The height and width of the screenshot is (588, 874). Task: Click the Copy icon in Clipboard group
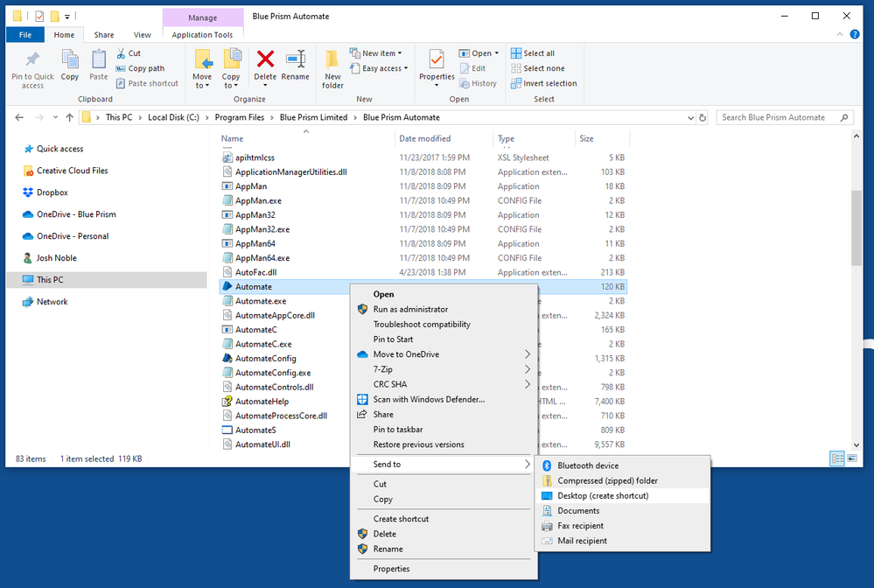(70, 59)
